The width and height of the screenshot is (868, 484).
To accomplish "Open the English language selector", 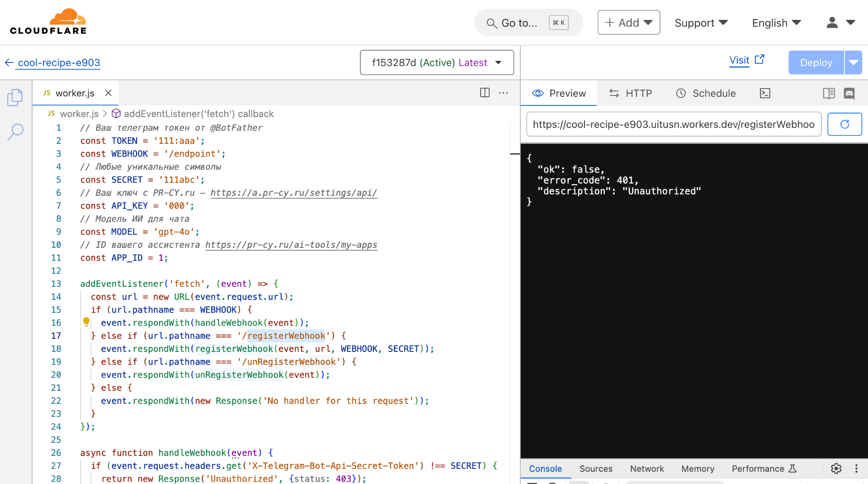I will pyautogui.click(x=776, y=23).
